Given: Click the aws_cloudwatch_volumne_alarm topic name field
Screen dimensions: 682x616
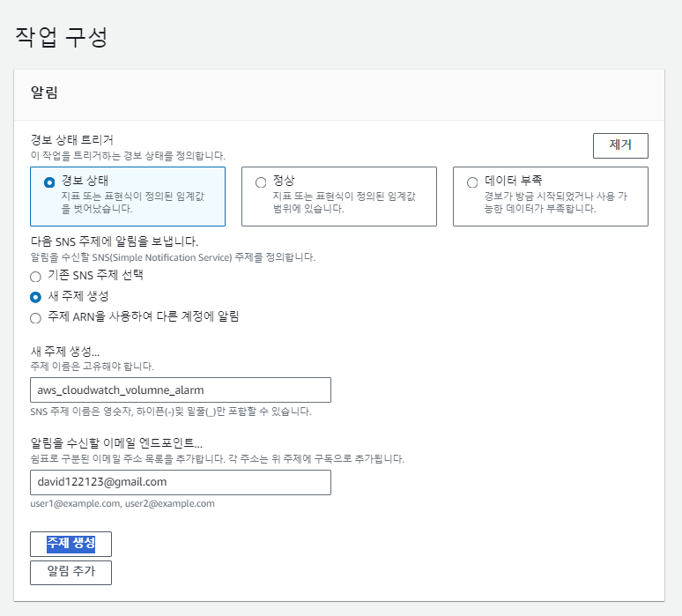Looking at the screenshot, I should coord(181,390).
